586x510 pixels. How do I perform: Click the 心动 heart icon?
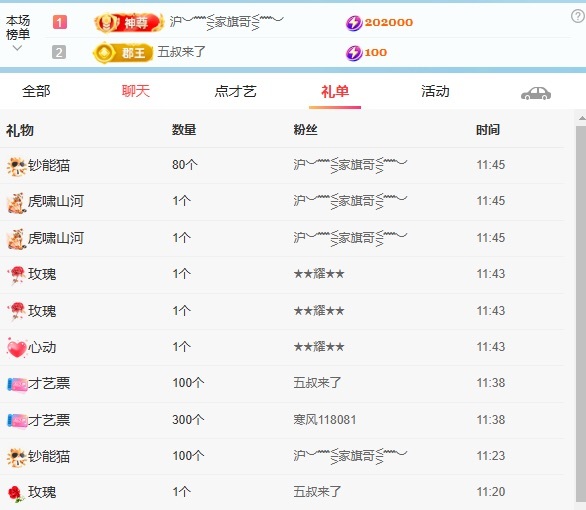(17, 348)
